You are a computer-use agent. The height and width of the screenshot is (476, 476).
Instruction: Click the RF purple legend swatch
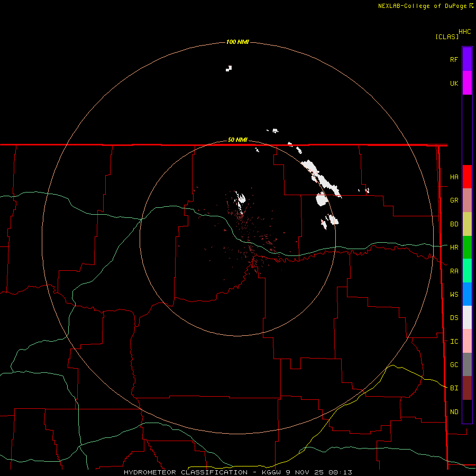tap(467, 59)
